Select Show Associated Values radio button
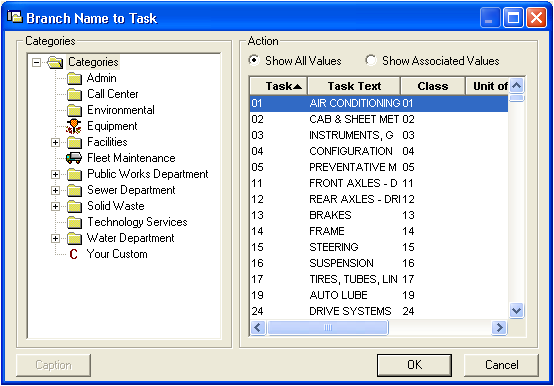The width and height of the screenshot is (554, 386). click(x=370, y=60)
